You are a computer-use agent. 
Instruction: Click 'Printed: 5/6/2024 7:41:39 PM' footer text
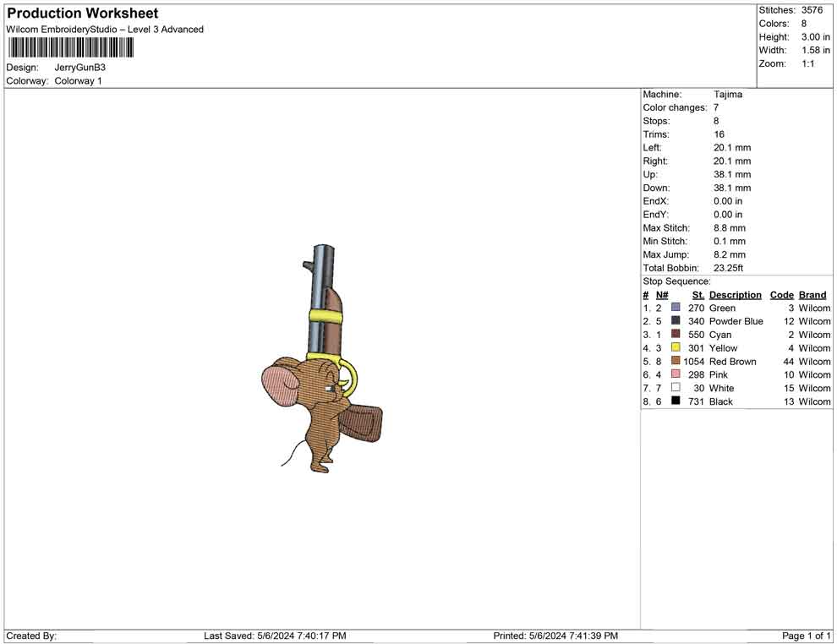[x=555, y=636]
